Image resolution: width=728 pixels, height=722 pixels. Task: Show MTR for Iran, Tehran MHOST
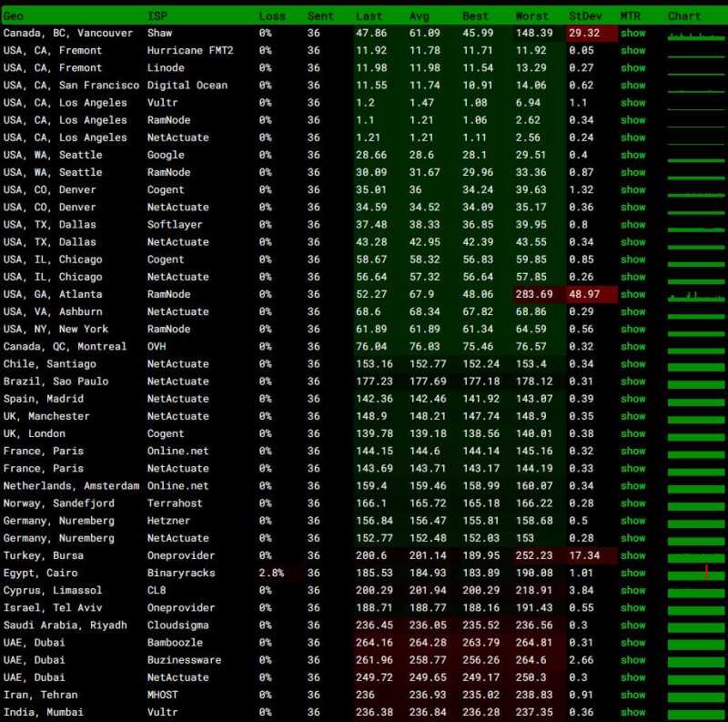click(632, 695)
